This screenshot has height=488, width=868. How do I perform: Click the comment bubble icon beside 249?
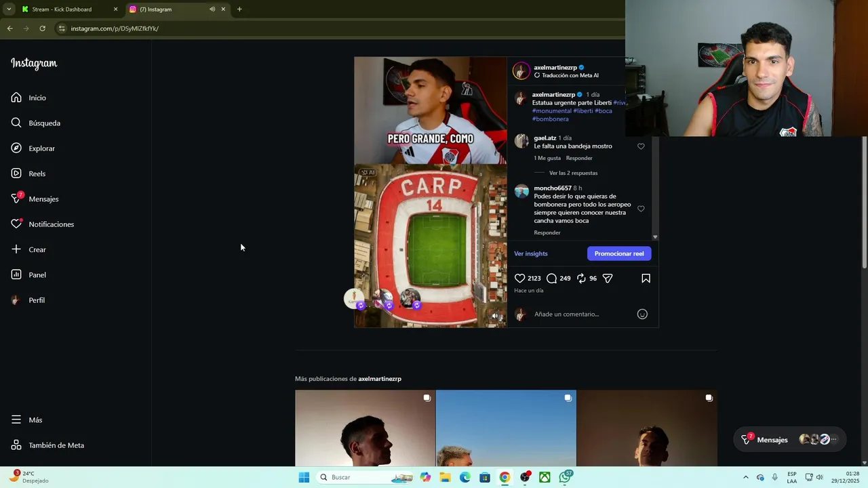pos(551,279)
